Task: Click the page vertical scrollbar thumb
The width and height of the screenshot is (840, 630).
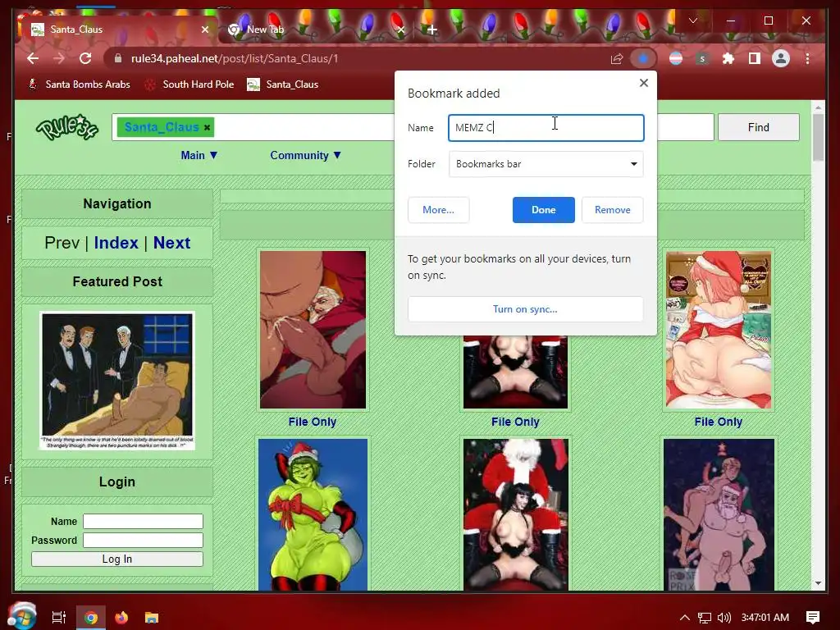Action: [818, 138]
